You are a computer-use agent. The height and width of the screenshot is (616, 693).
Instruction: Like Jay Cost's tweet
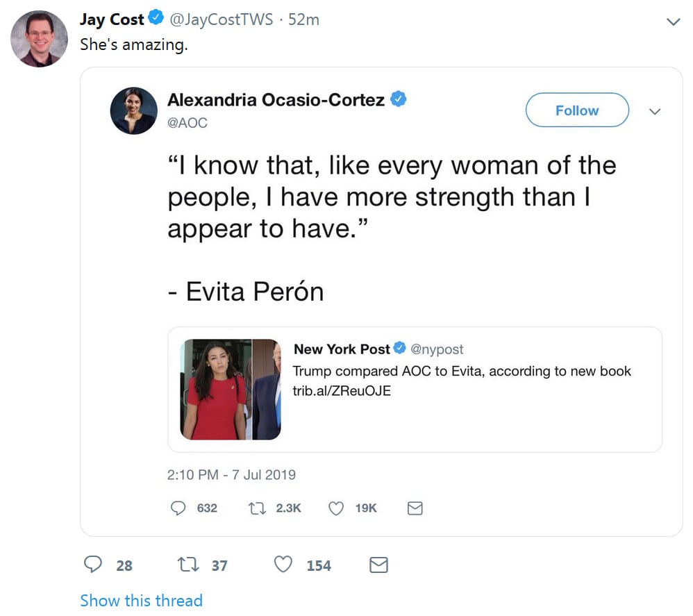(283, 565)
